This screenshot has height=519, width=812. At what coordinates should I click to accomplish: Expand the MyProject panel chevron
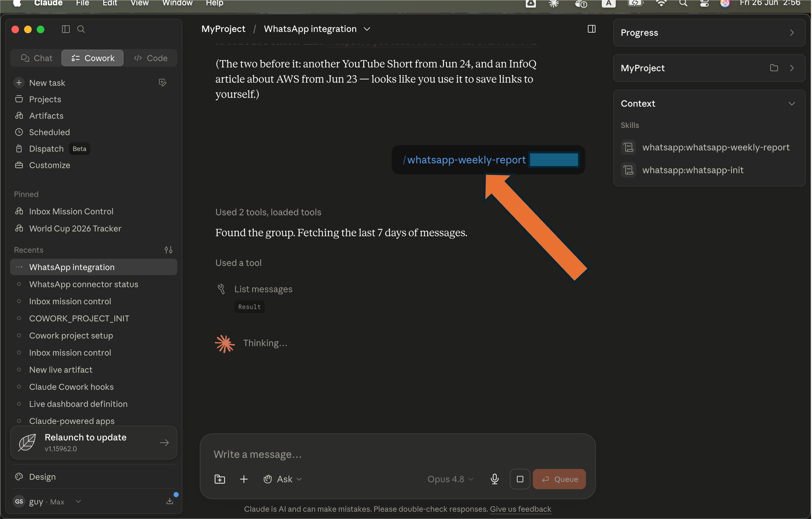tap(792, 68)
